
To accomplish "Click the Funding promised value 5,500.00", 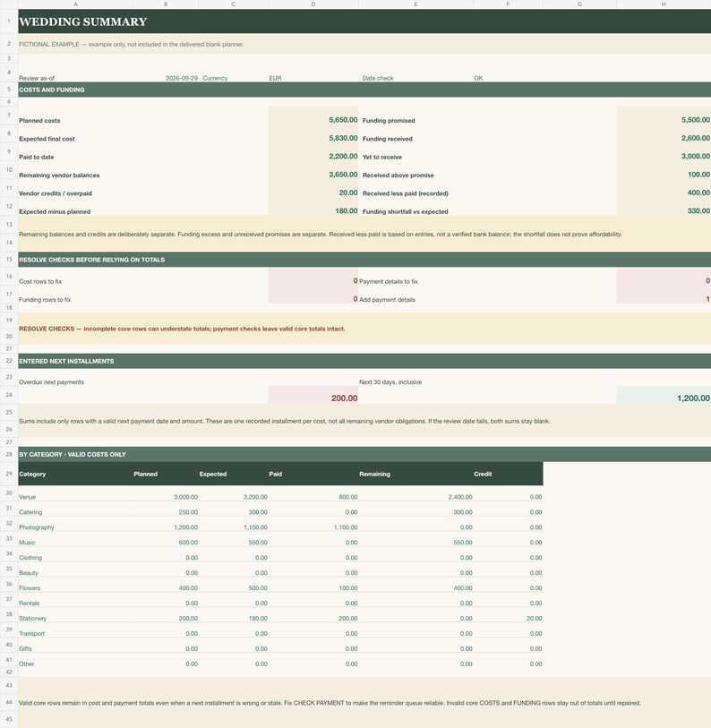I will 695,120.
